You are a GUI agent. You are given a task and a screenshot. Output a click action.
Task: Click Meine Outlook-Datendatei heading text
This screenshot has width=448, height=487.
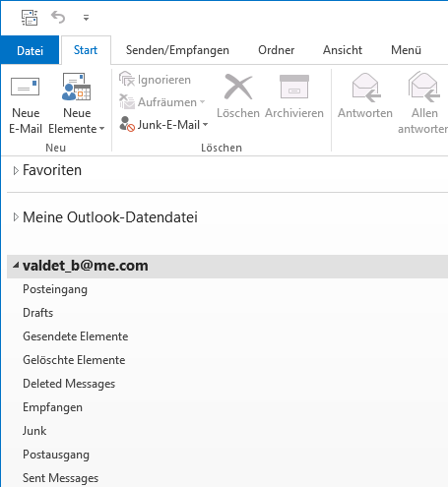[x=110, y=217]
